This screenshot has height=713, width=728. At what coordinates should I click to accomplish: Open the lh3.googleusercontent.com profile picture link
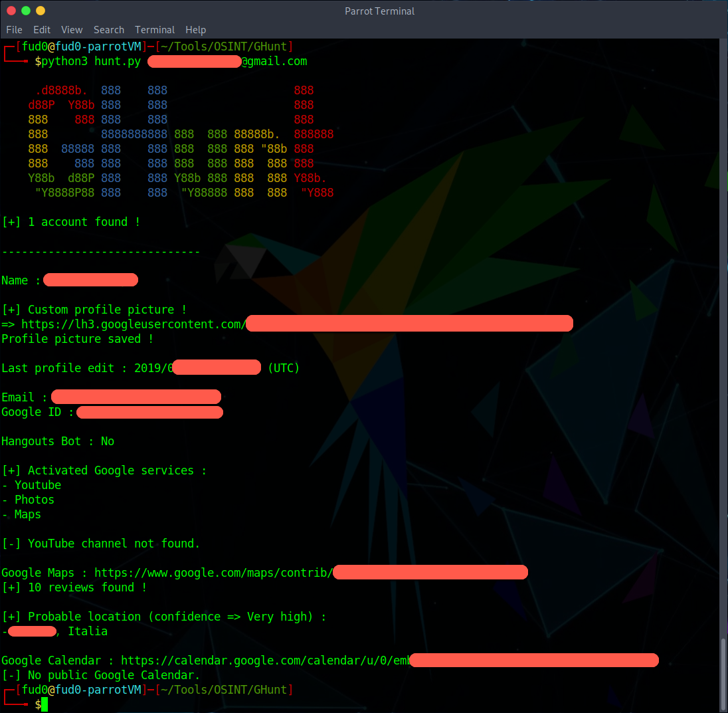click(133, 324)
